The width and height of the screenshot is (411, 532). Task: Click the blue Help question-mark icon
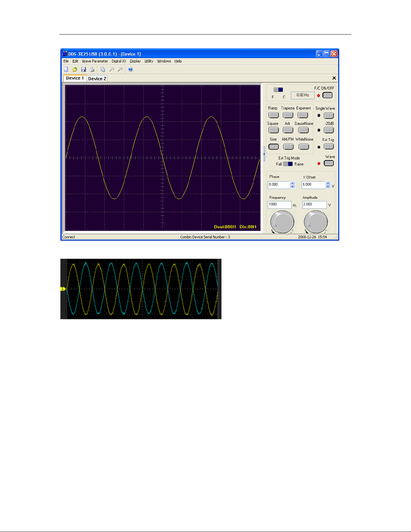click(x=131, y=69)
